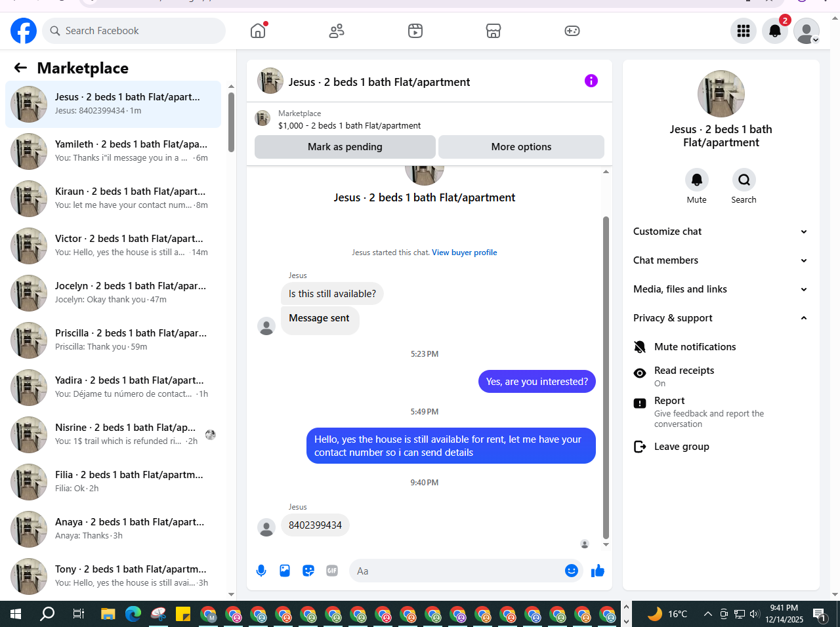
Task: Open the taskbar clock showing 9:41 PM
Action: tap(784, 614)
